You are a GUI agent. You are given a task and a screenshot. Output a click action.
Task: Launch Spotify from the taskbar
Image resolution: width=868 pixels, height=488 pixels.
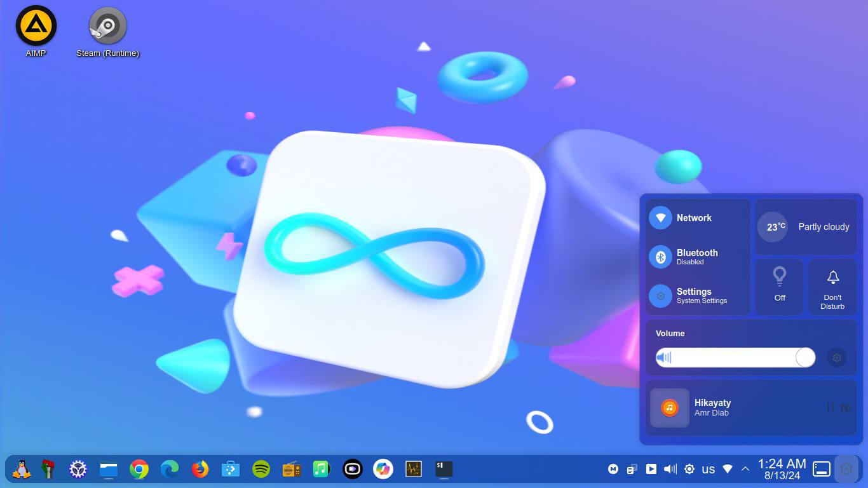261,470
